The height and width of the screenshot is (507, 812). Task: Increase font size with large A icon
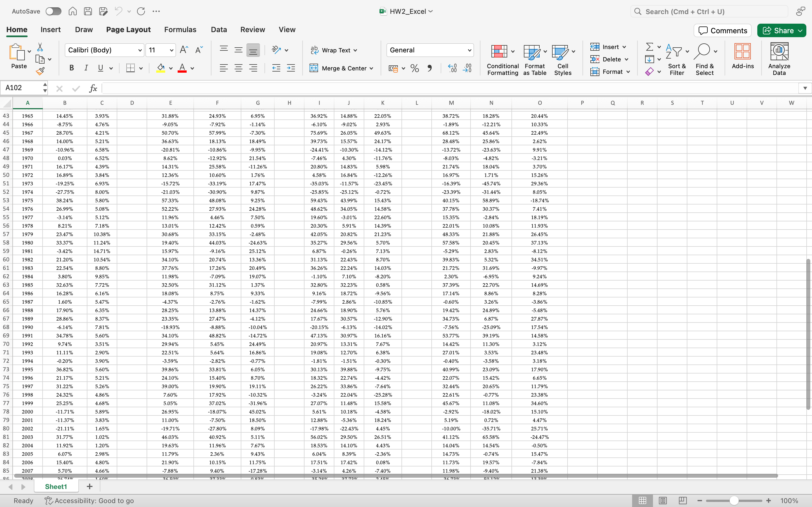(184, 50)
